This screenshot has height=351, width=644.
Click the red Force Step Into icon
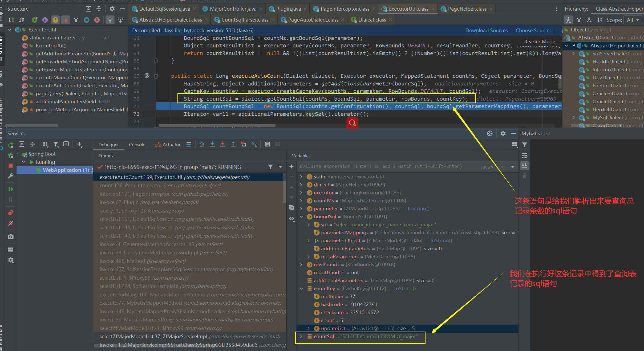tap(222, 144)
